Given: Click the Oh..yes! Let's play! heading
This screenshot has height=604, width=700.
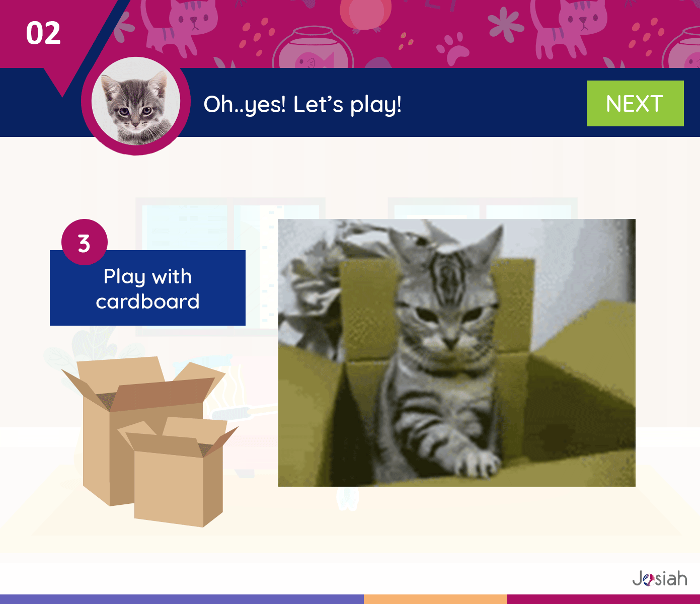Looking at the screenshot, I should [302, 104].
